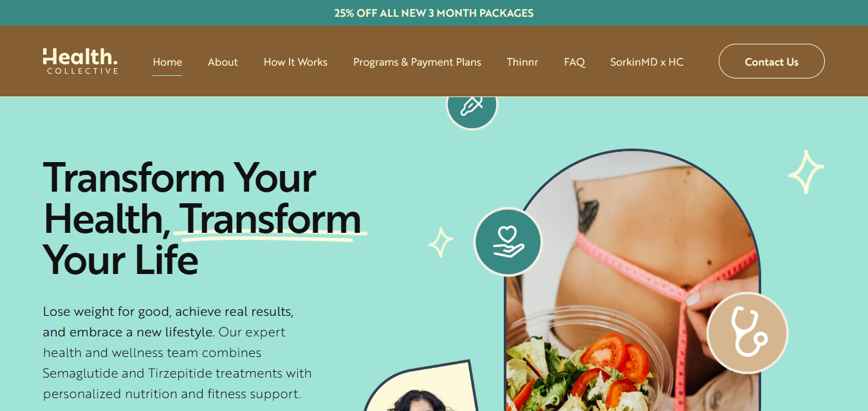Go to the About page
868x411 pixels.
click(223, 62)
